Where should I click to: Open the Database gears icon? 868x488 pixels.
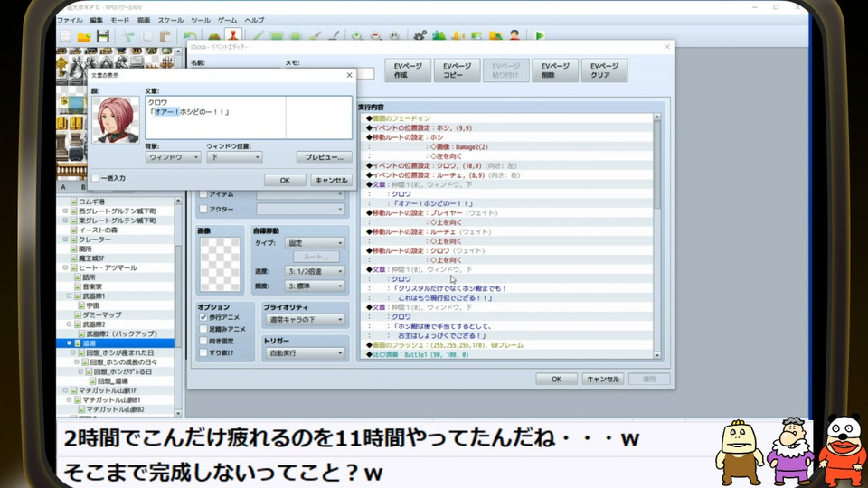click(x=420, y=36)
